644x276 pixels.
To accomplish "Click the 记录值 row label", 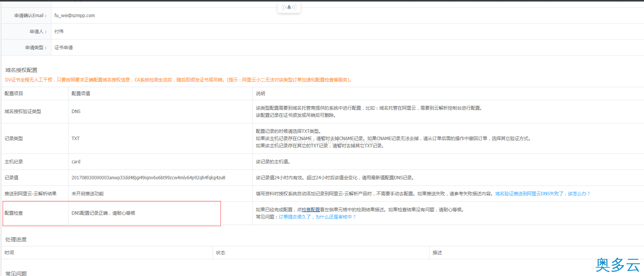I will (x=11, y=178).
